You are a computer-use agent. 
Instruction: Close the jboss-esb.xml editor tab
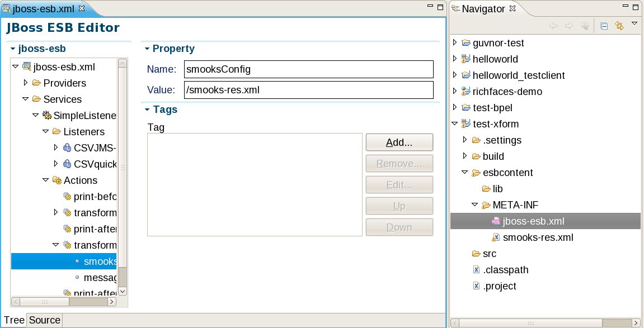click(x=81, y=8)
